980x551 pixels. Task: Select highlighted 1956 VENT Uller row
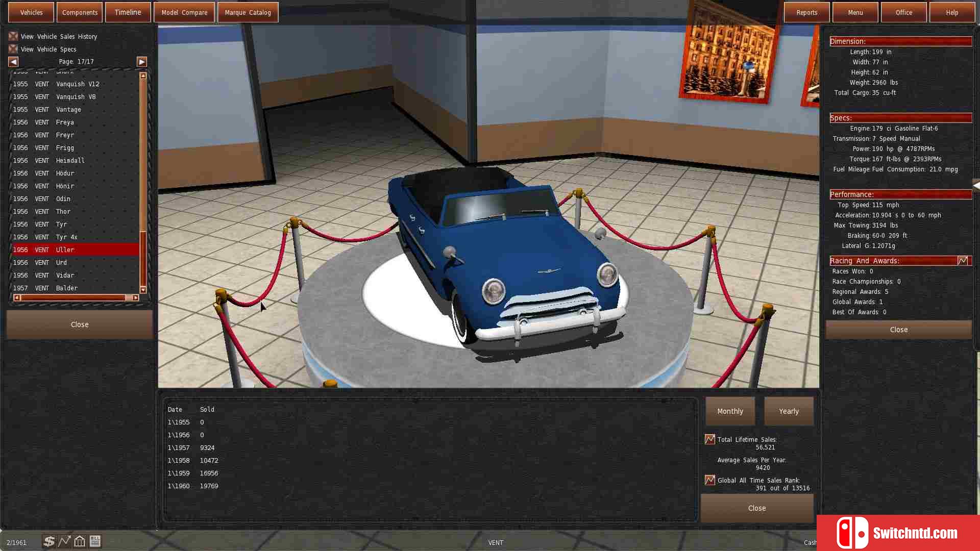coord(75,250)
